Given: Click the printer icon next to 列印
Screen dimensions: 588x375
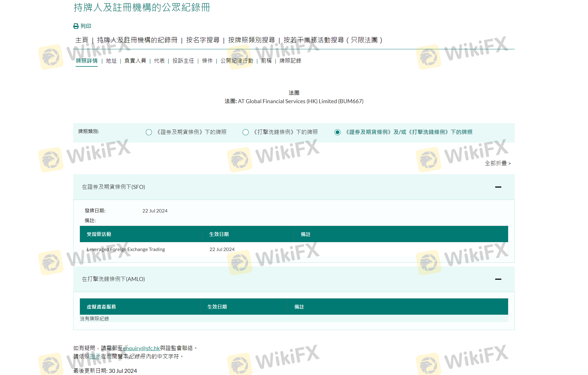Looking at the screenshot, I should (x=76, y=26).
